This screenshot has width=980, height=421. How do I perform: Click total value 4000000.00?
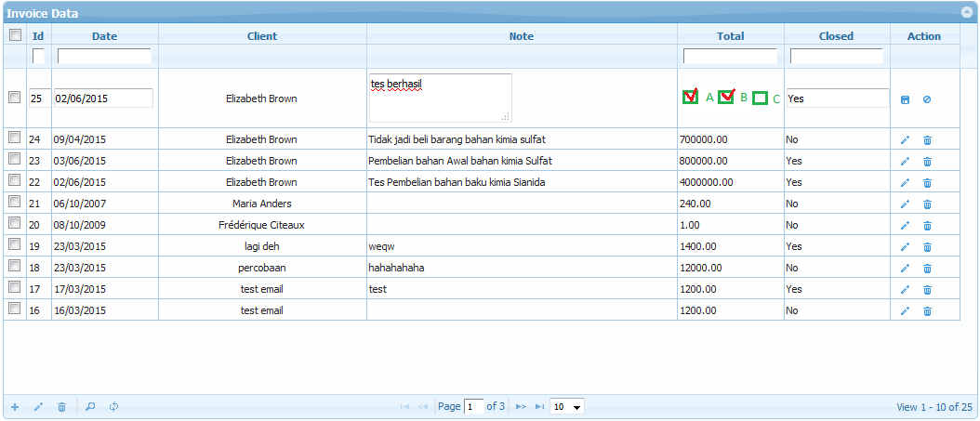coord(707,182)
